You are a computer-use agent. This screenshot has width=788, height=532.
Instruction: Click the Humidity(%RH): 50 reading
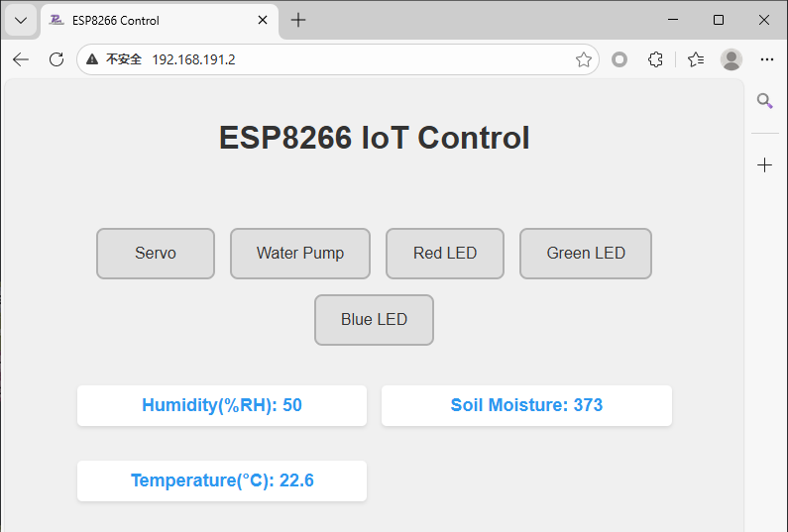[x=222, y=405]
